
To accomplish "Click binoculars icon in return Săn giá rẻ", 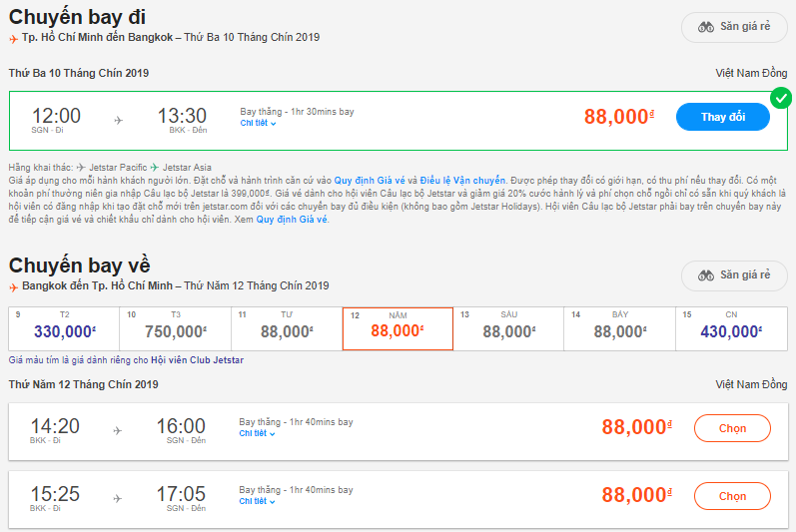I will 704,275.
